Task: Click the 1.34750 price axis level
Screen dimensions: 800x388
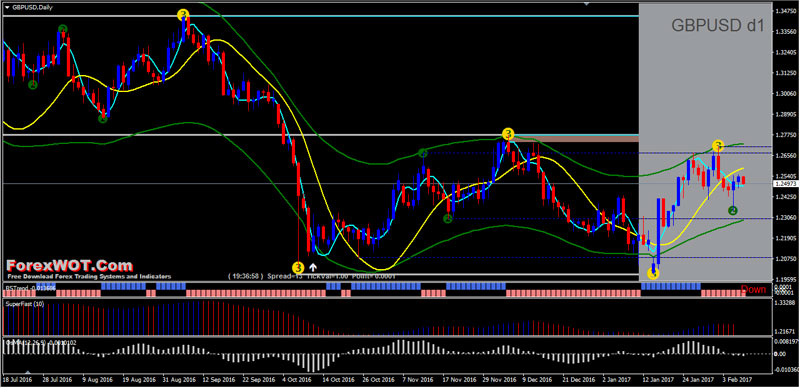Action: pos(784,11)
